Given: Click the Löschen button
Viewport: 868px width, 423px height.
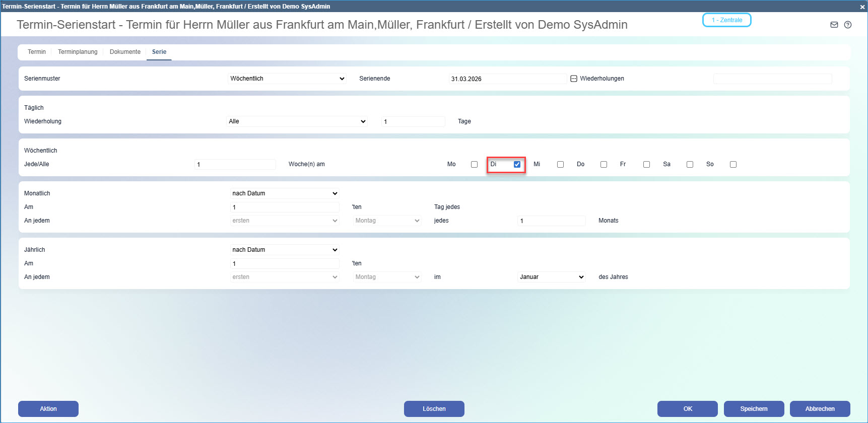Looking at the screenshot, I should tap(434, 409).
